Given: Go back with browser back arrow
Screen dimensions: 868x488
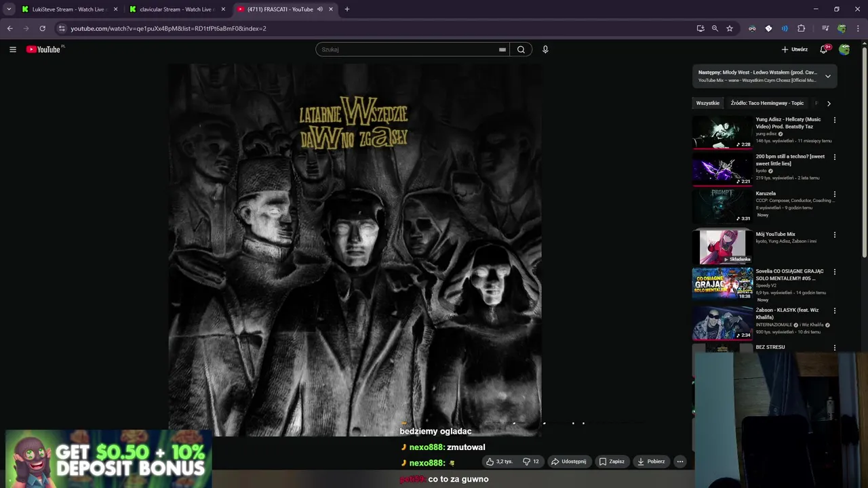Looking at the screenshot, I should 9,28.
